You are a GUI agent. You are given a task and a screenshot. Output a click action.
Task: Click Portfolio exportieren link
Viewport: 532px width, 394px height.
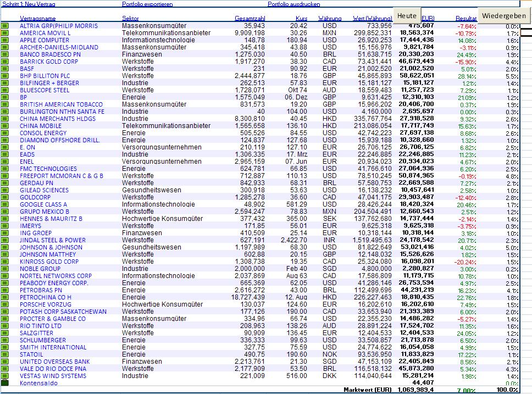(147, 4)
